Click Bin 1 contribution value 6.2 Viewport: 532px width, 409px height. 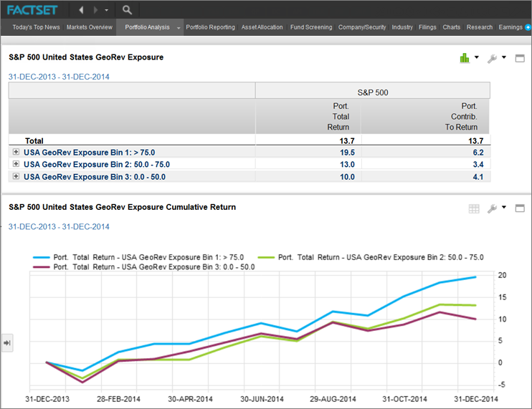pyautogui.click(x=478, y=153)
